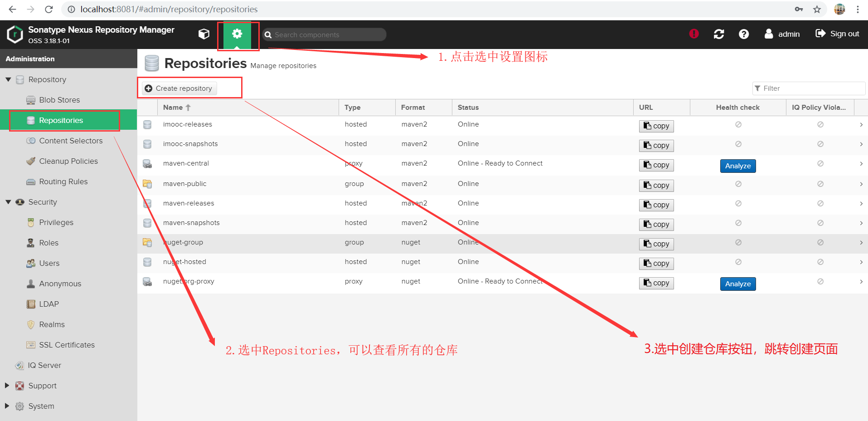Sort by Status column header
This screenshot has width=868, height=421.
click(x=543, y=108)
